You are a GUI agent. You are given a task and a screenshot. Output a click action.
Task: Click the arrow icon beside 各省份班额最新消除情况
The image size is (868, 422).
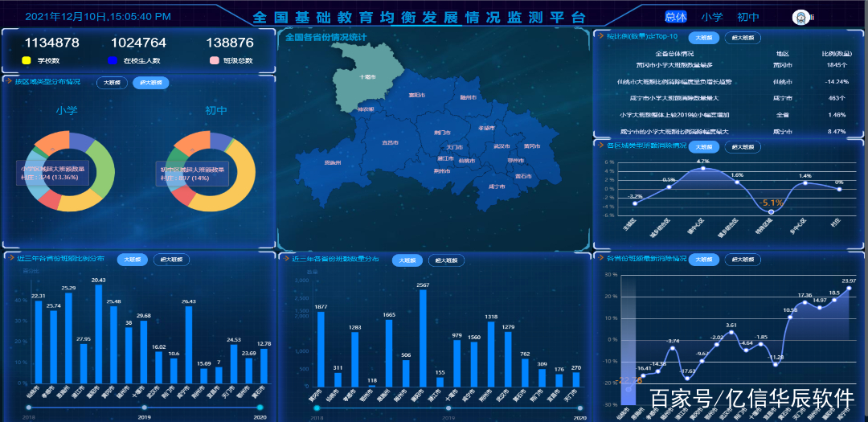(x=599, y=259)
